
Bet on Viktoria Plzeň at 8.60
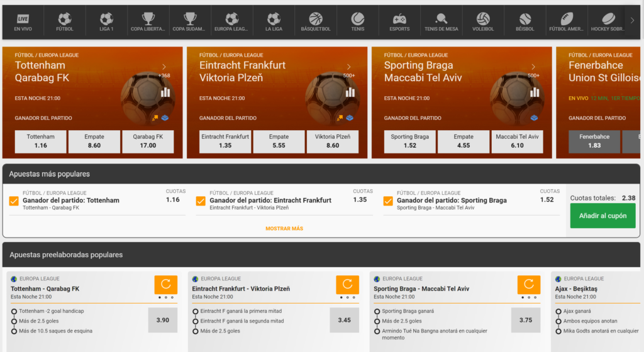click(333, 141)
